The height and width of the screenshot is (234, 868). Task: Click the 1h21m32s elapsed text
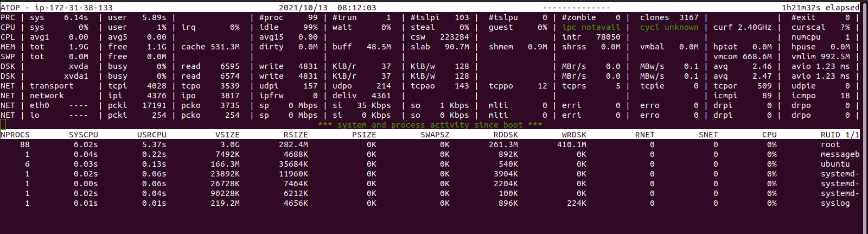820,8
